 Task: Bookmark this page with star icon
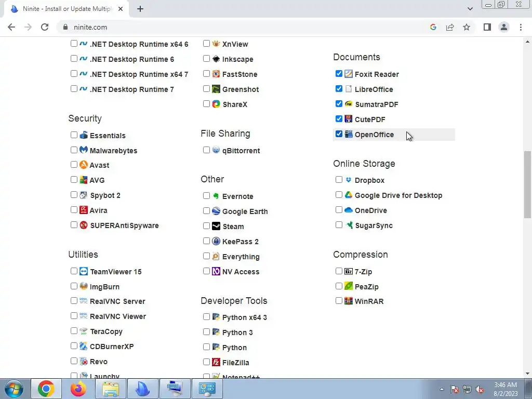click(467, 27)
